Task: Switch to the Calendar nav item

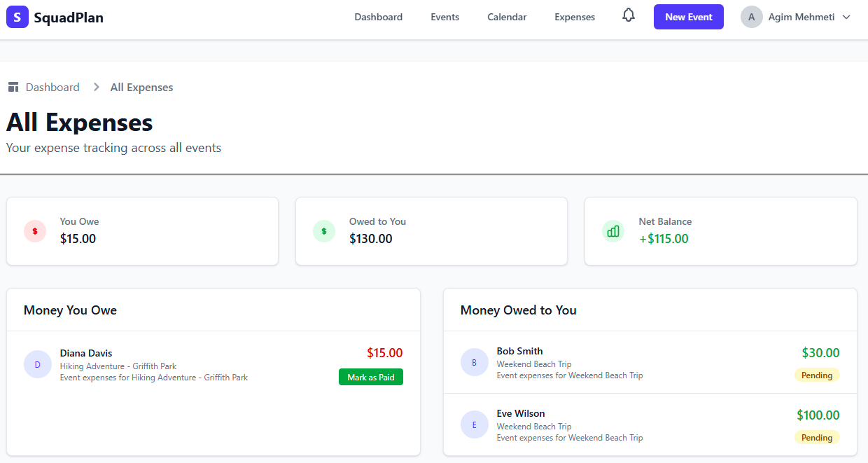Action: [x=507, y=17]
